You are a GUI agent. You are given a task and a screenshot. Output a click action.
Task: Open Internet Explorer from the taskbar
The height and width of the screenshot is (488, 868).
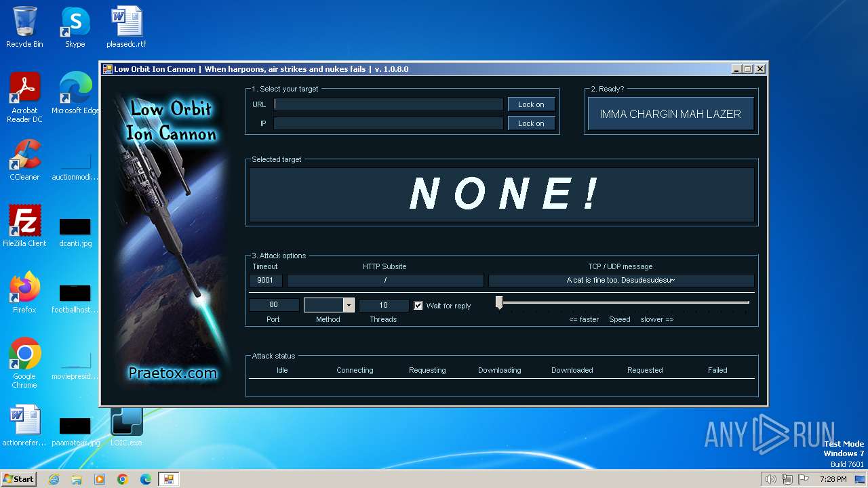coord(54,479)
